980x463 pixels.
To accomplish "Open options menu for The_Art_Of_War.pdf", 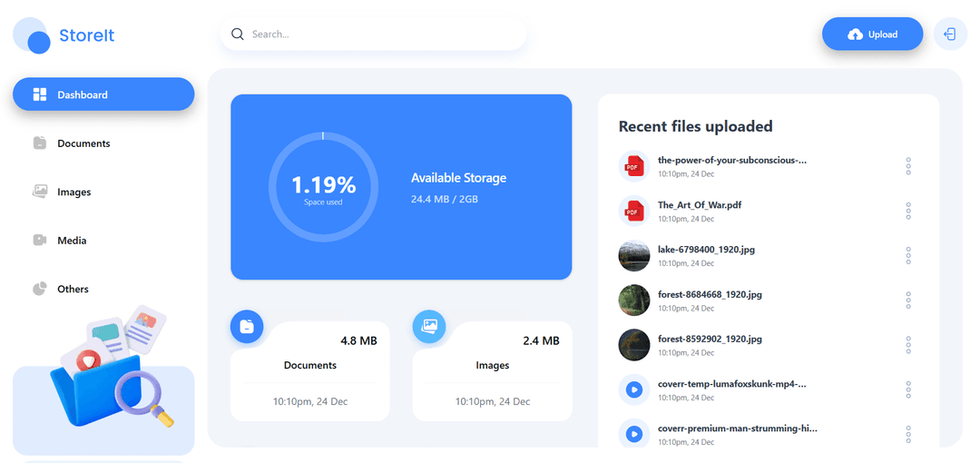I will point(908,211).
